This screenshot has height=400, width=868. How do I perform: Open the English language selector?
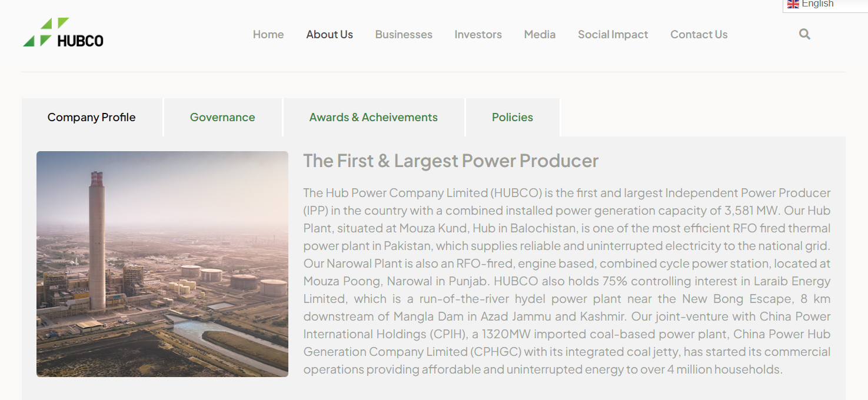(x=817, y=4)
